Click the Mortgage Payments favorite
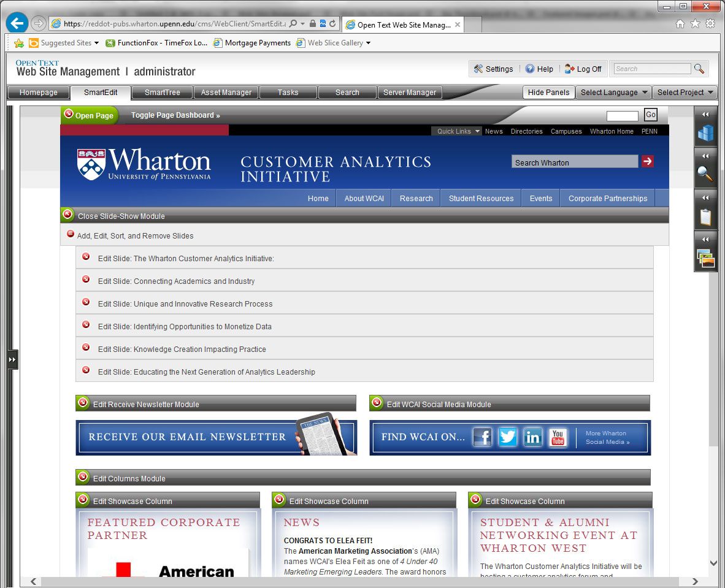 (251, 43)
